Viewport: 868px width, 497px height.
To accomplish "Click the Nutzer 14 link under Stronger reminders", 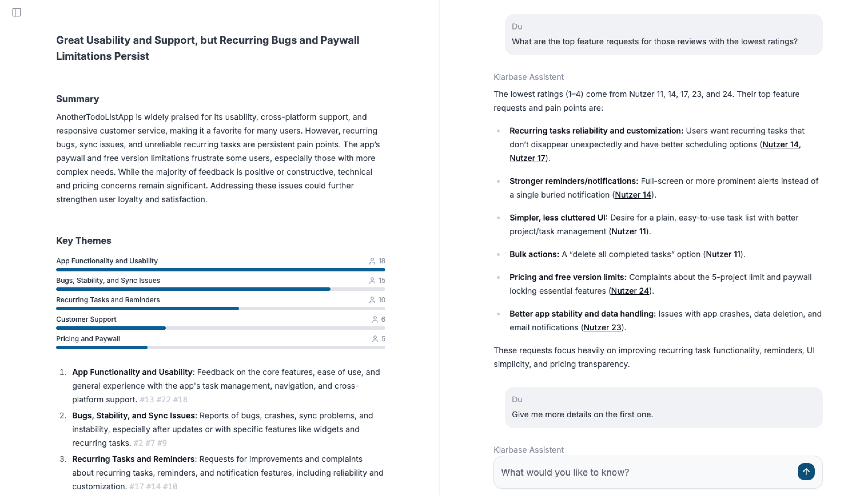I will click(x=633, y=195).
